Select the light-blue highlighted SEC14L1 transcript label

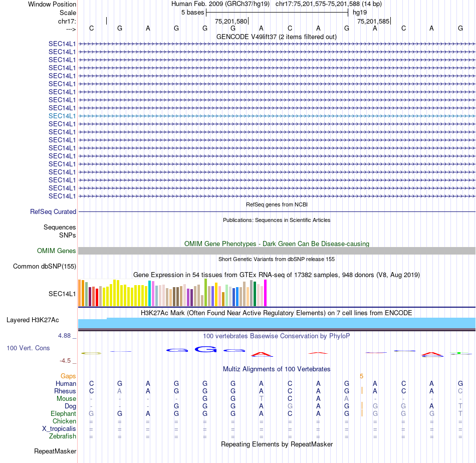[x=62, y=116]
